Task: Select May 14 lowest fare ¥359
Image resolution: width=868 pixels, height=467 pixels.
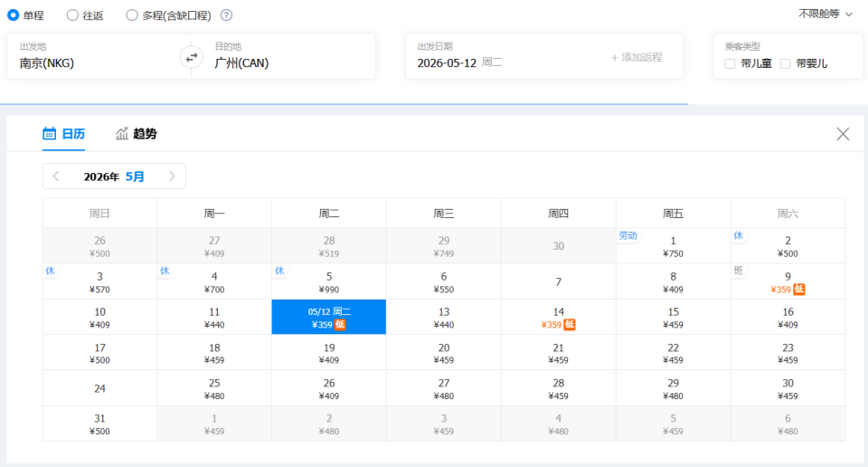Action: [559, 317]
